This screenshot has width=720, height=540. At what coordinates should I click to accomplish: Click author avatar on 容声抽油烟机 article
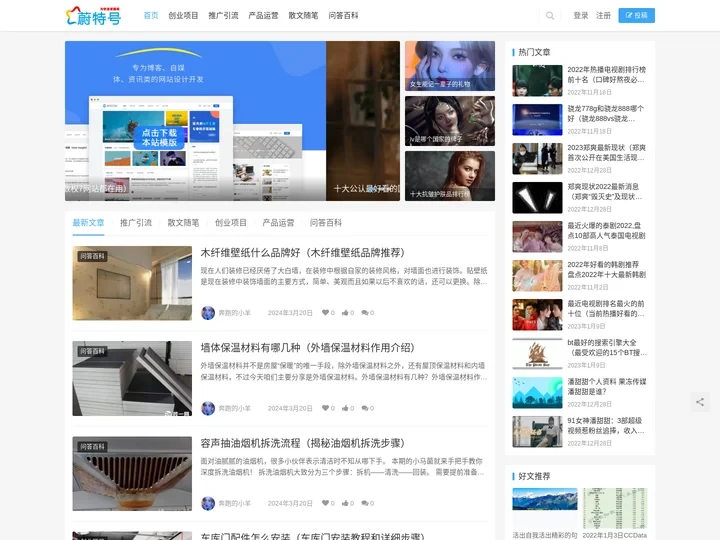pyautogui.click(x=208, y=503)
